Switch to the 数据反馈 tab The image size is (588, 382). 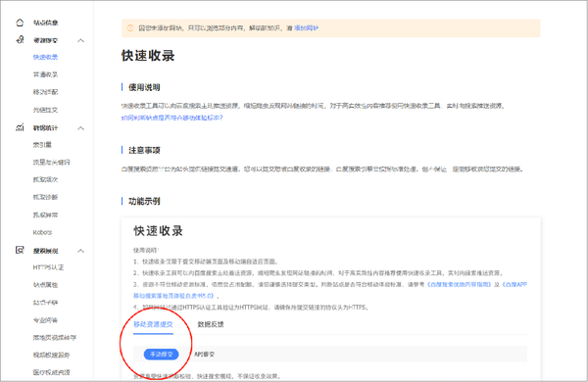tap(211, 324)
